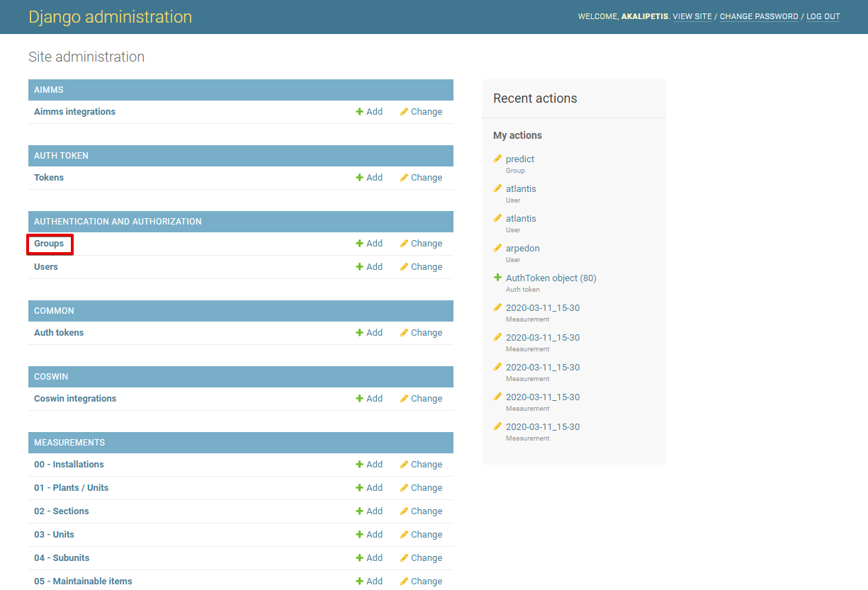Viewport: 868px width, 590px height.
Task: Click View site in the header
Action: click(x=692, y=16)
